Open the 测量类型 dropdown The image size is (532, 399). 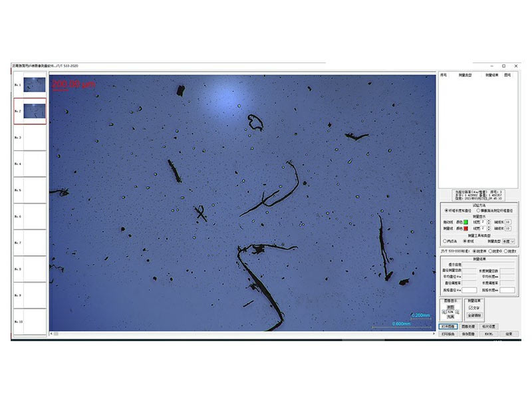click(509, 241)
